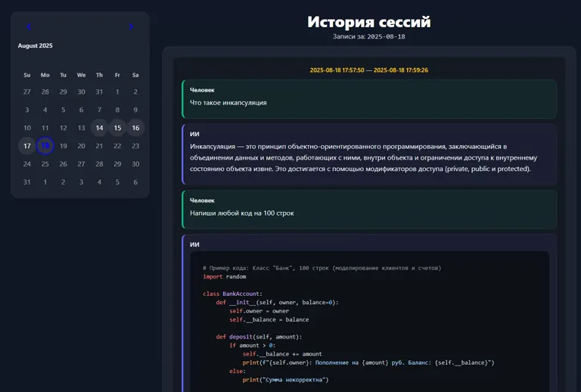Select August 15 in the calendar

pyautogui.click(x=117, y=128)
